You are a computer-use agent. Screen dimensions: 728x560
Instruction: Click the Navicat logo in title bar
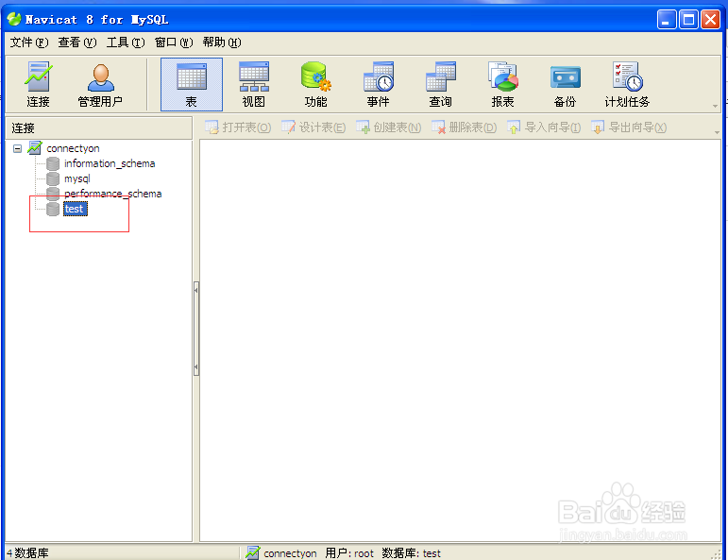coord(14,19)
